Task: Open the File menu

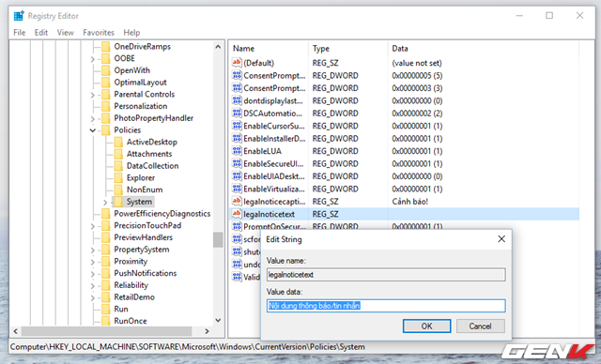Action: [x=19, y=33]
